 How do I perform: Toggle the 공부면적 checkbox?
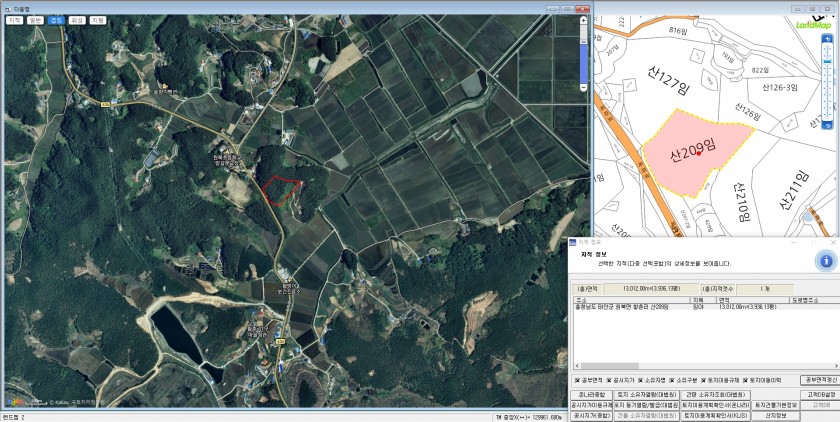pos(577,380)
